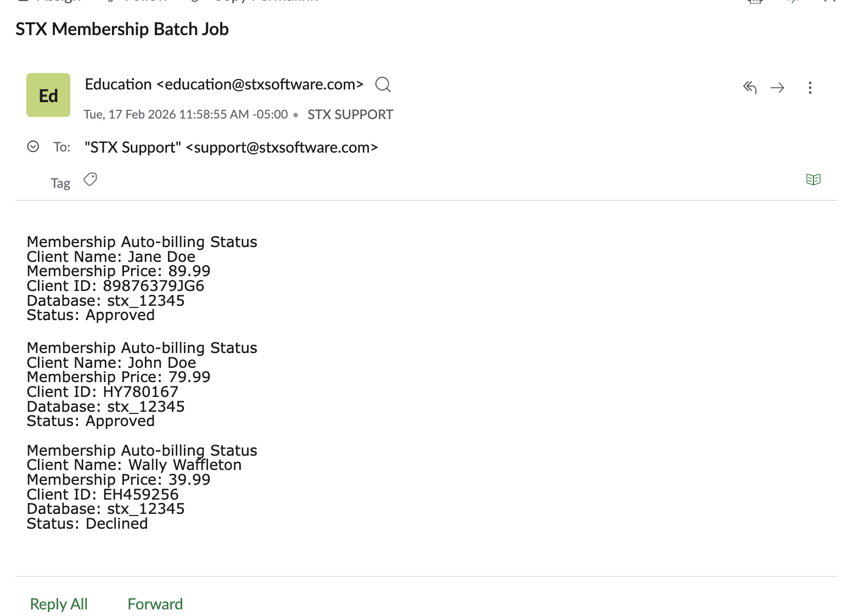The image size is (853, 616).
Task: Click the tag icon to add a tag
Action: pos(91,180)
